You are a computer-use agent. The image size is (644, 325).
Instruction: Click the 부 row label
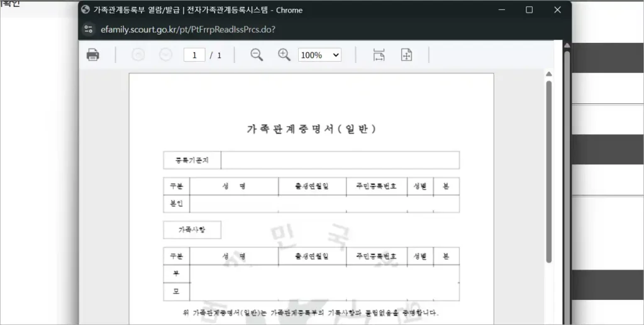[x=177, y=273]
